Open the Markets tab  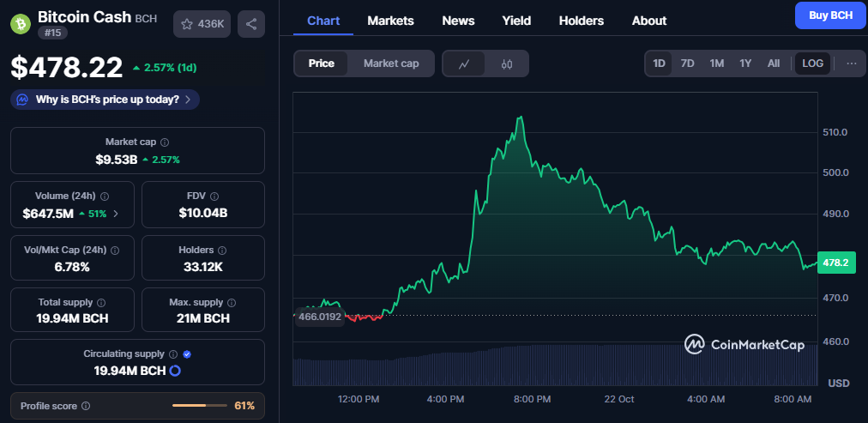(390, 21)
